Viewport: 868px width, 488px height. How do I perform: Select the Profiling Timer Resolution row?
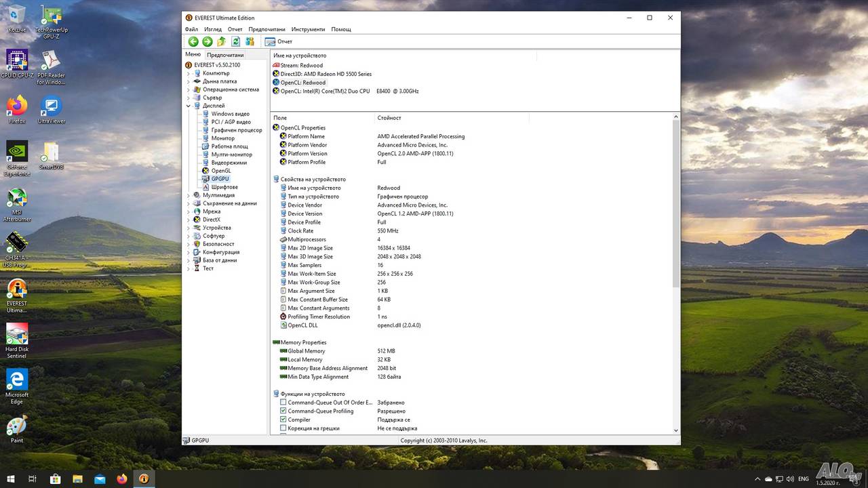[x=471, y=317]
